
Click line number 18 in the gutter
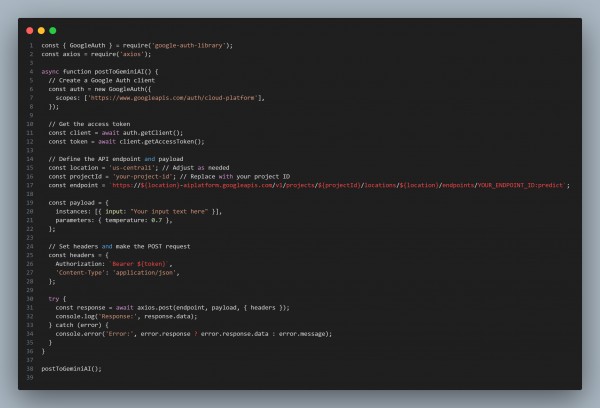[x=30, y=194]
